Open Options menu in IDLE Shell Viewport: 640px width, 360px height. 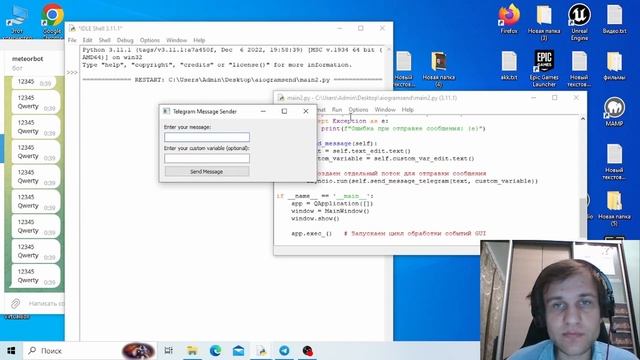(x=150, y=40)
